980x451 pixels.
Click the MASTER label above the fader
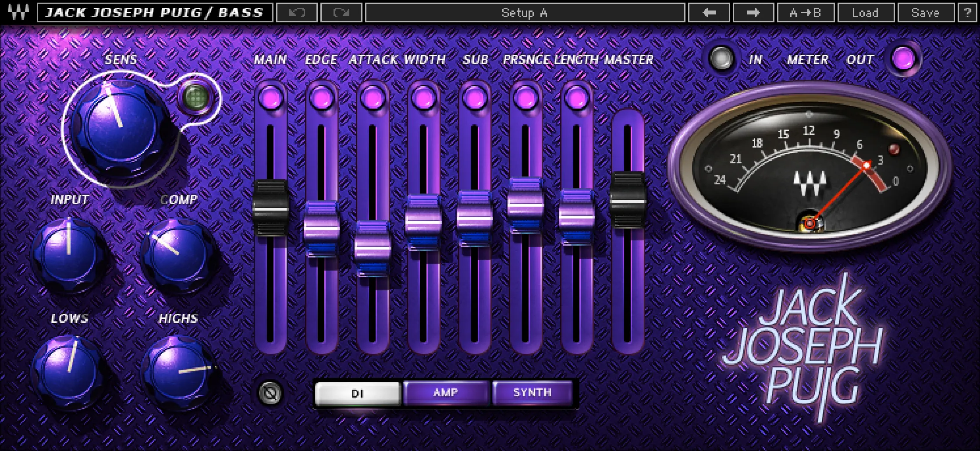click(x=628, y=60)
